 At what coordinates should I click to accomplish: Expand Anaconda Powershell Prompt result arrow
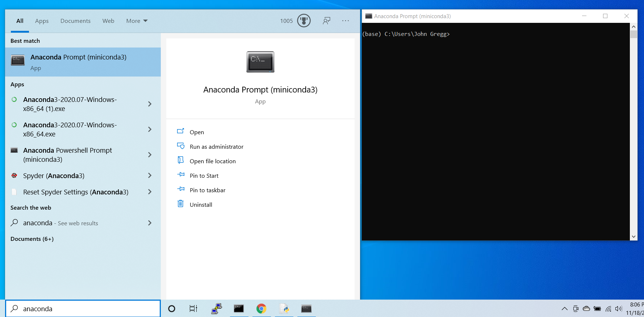(150, 155)
